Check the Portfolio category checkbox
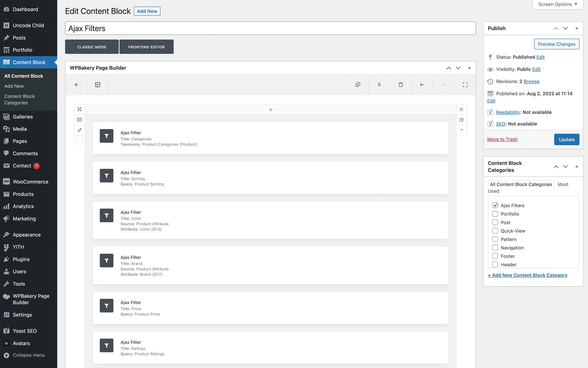Image resolution: width=588 pixels, height=368 pixels. click(495, 214)
